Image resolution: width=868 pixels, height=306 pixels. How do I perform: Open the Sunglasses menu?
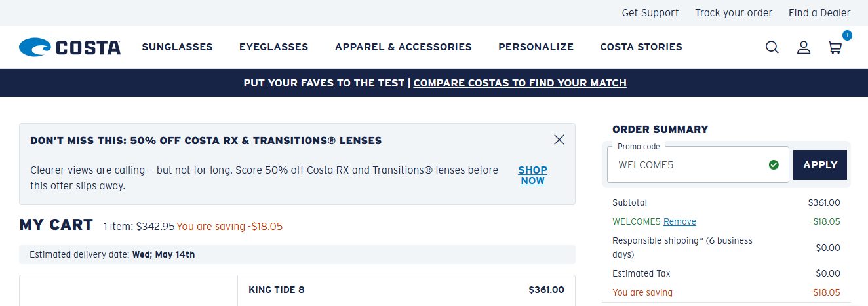178,47
